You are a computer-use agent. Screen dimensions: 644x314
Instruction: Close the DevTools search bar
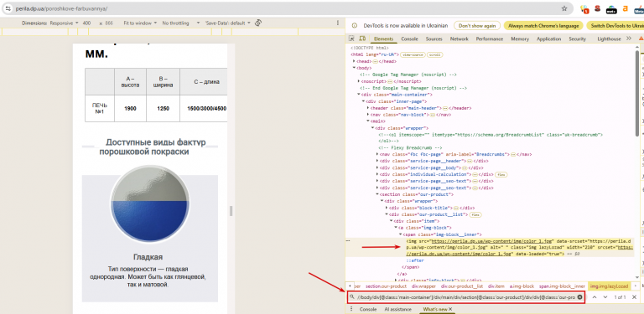click(x=634, y=296)
